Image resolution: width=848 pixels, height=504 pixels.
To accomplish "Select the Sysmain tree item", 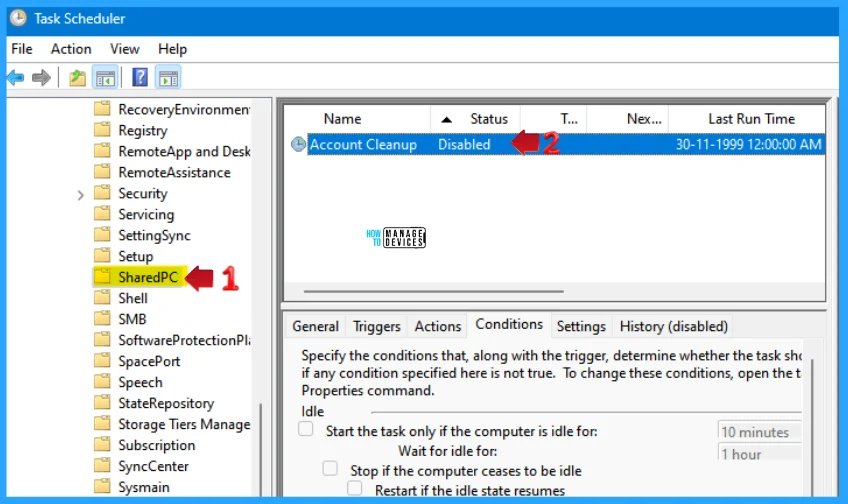I will click(144, 487).
